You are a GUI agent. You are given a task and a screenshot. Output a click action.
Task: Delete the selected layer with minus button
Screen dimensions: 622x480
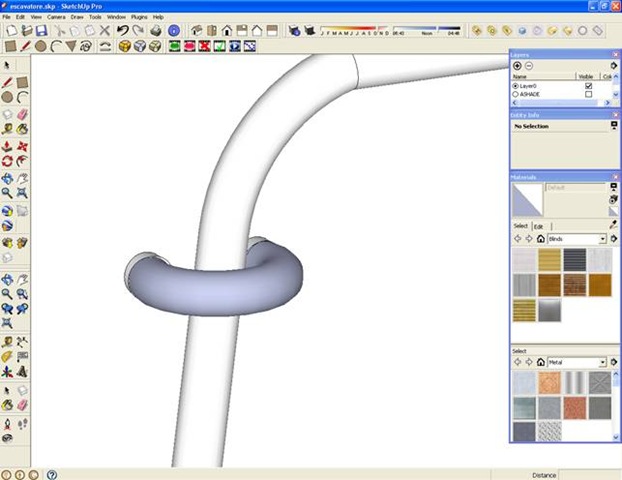click(528, 65)
